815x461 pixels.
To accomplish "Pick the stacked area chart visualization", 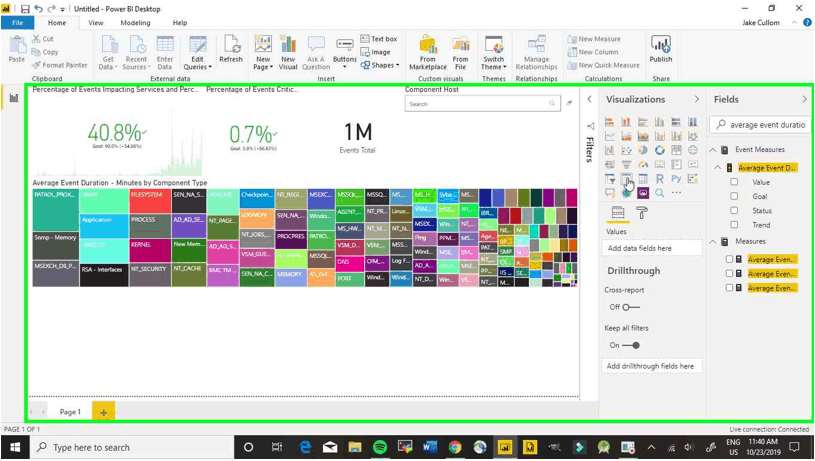I will [x=643, y=136].
